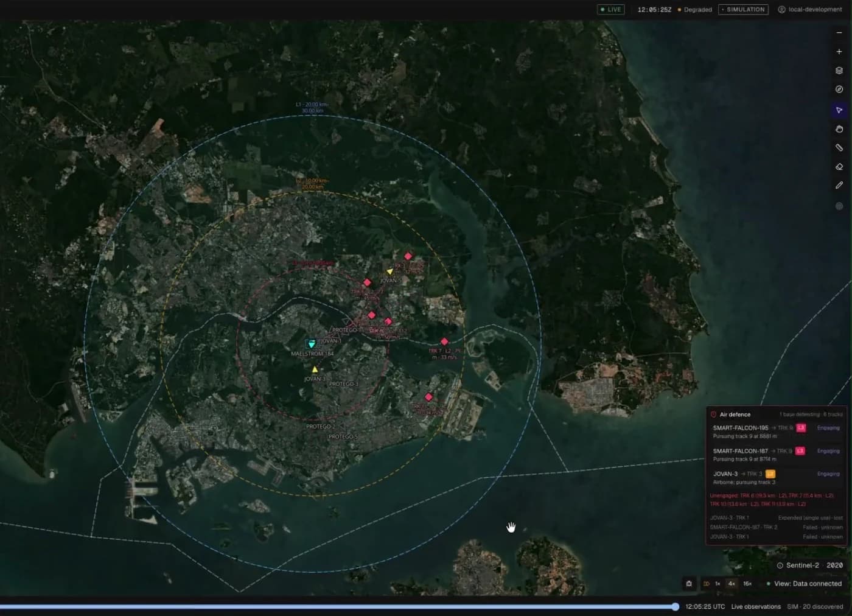Click the SIM 20 discovered status
This screenshot has height=616, width=852.
[x=815, y=607]
